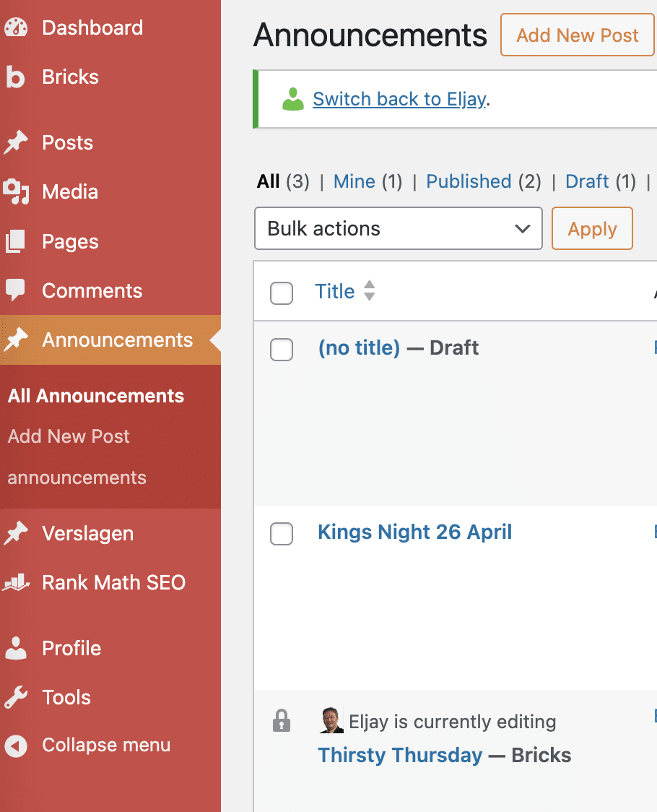
Task: Click the Rank Math SEO chart icon
Action: tap(16, 582)
